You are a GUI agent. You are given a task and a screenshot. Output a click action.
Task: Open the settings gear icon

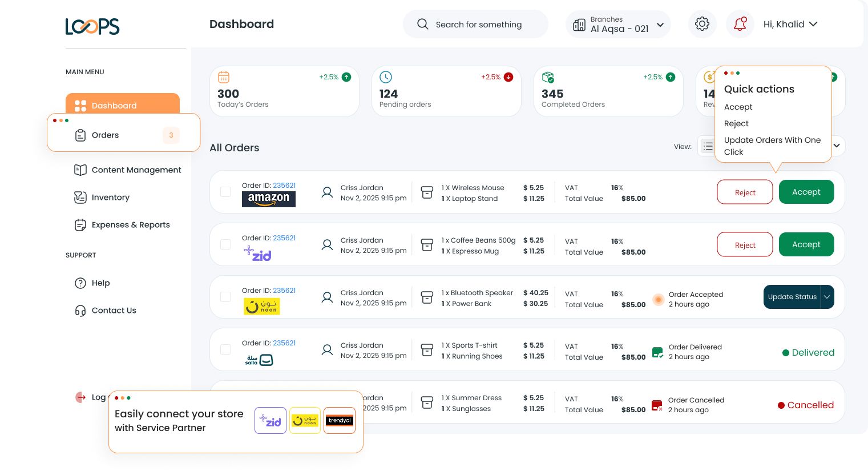(703, 24)
